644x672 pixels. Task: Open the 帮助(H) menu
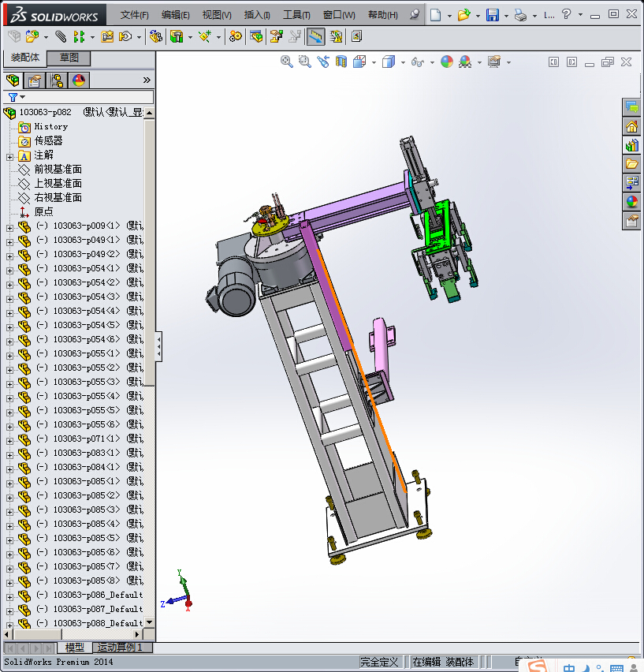tap(383, 15)
